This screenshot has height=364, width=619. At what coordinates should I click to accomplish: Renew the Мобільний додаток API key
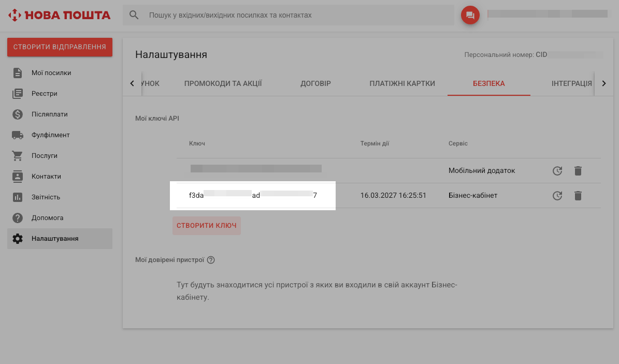(557, 171)
